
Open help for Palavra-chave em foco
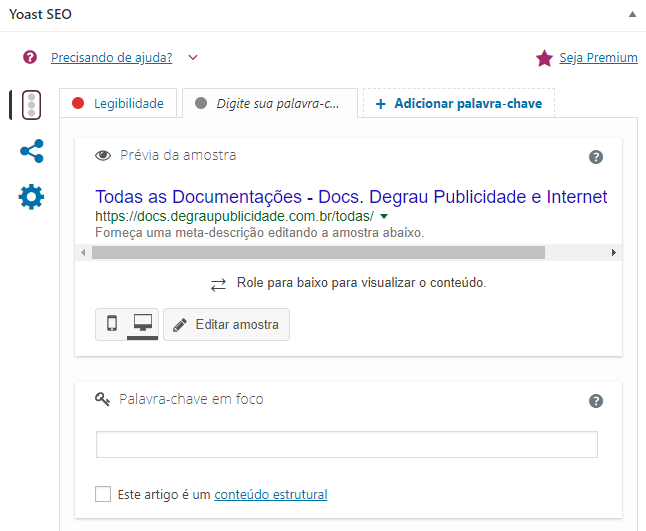596,401
